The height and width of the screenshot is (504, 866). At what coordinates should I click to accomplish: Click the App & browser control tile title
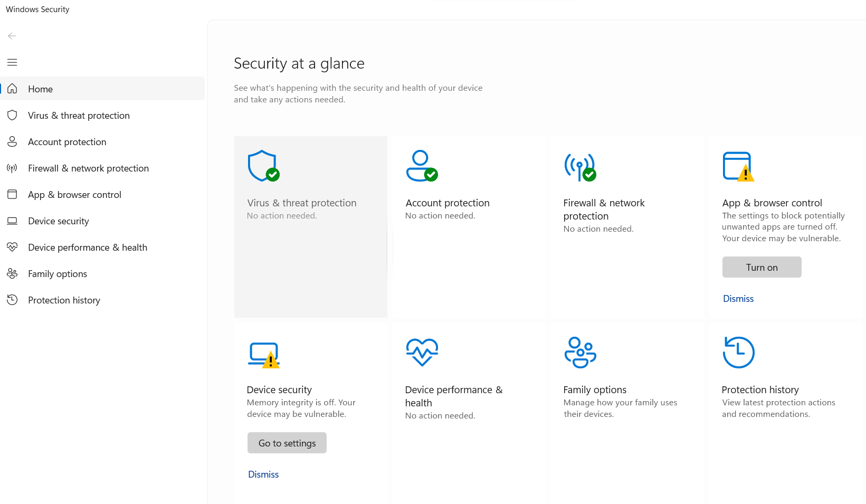click(x=772, y=203)
